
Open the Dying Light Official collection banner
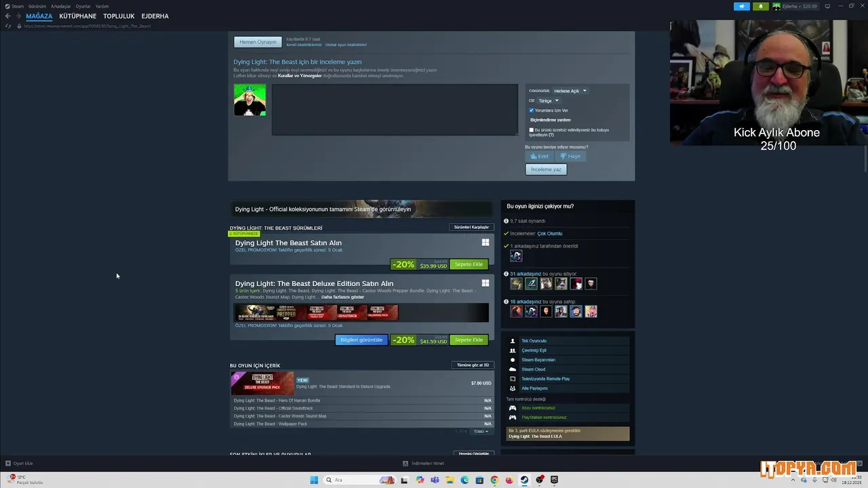tap(361, 209)
